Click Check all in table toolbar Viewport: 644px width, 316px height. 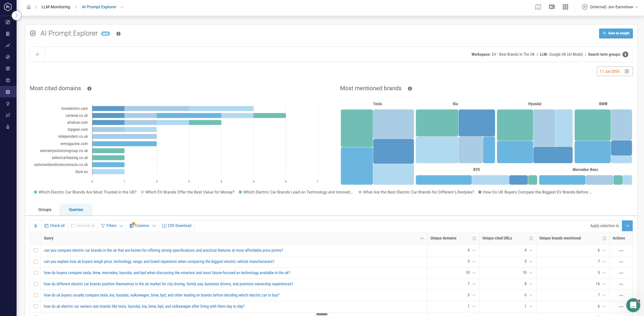55,226
